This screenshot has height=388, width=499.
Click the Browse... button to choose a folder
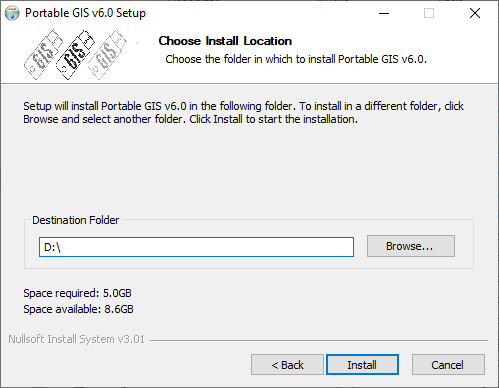(x=411, y=246)
